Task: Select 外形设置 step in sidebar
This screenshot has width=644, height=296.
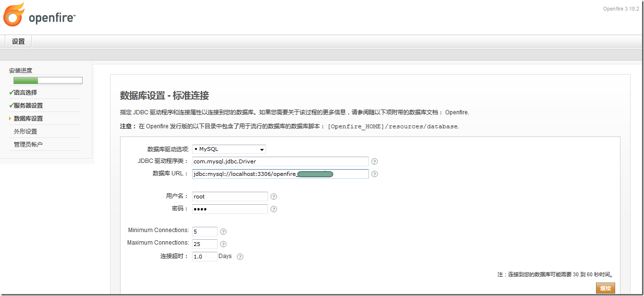Action: tap(25, 131)
